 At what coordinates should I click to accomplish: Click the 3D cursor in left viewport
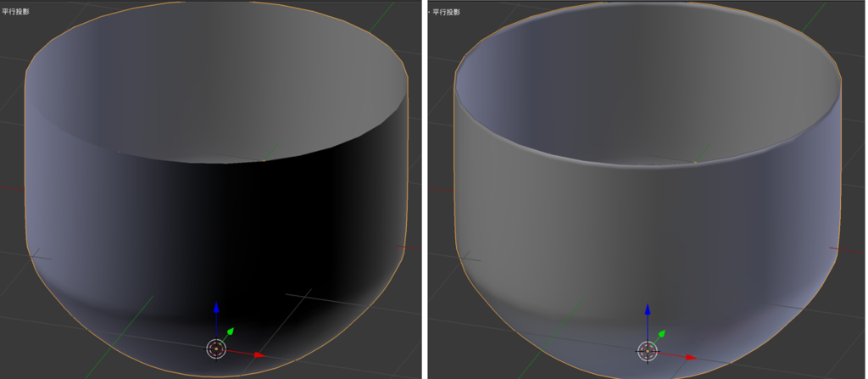(216, 349)
